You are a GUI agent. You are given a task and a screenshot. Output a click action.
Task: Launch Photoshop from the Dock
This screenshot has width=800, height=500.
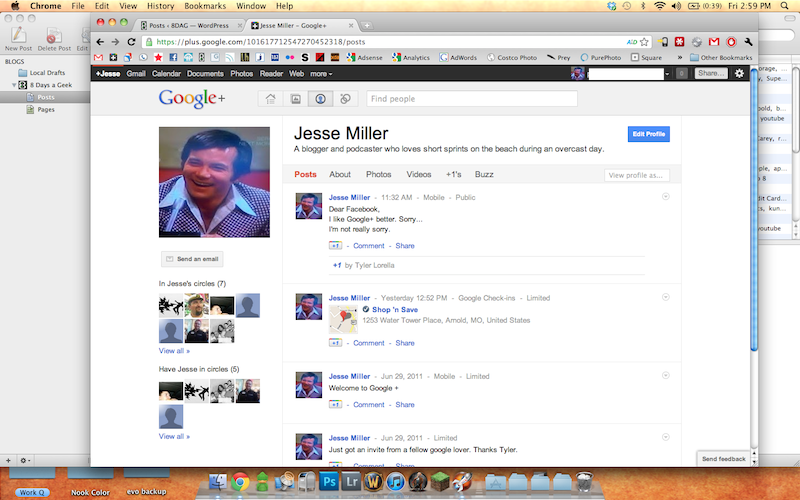329,481
